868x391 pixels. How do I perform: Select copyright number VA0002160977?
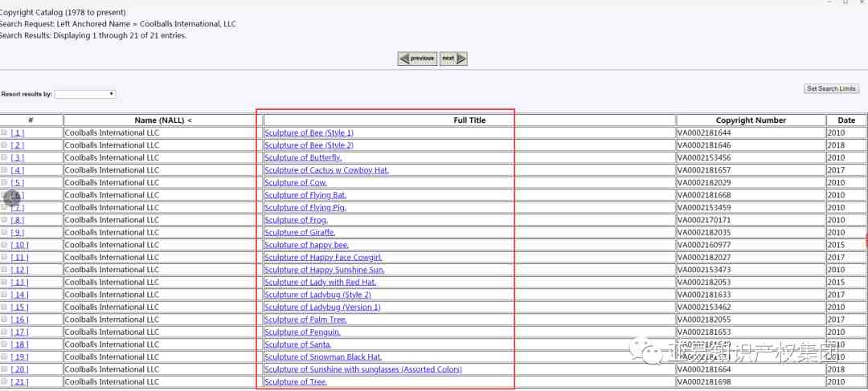point(705,245)
